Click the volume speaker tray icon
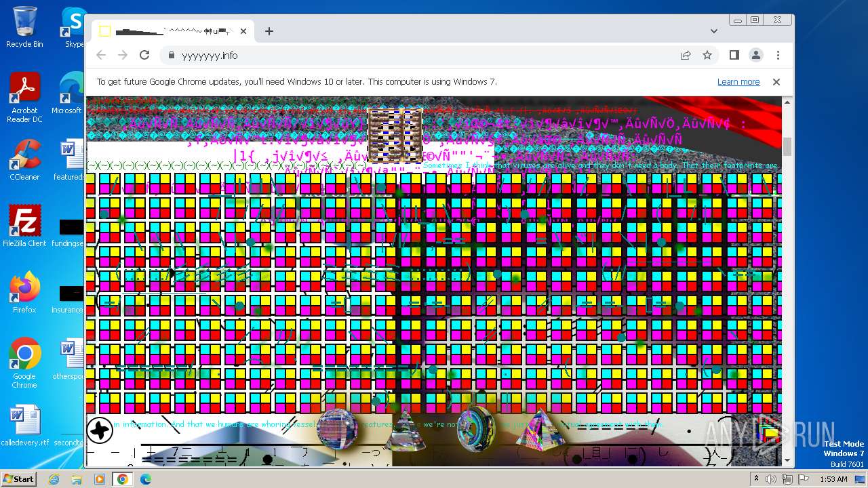The width and height of the screenshot is (868, 488). pyautogui.click(x=772, y=479)
